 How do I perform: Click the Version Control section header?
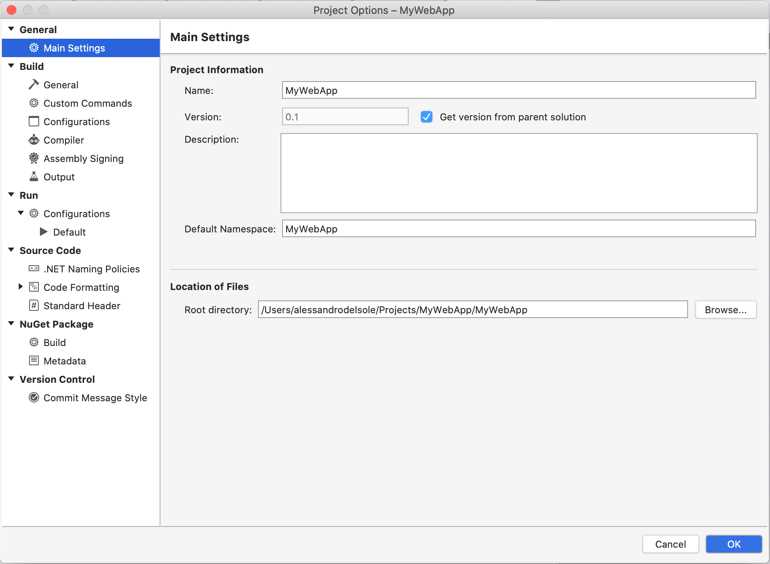coord(57,379)
